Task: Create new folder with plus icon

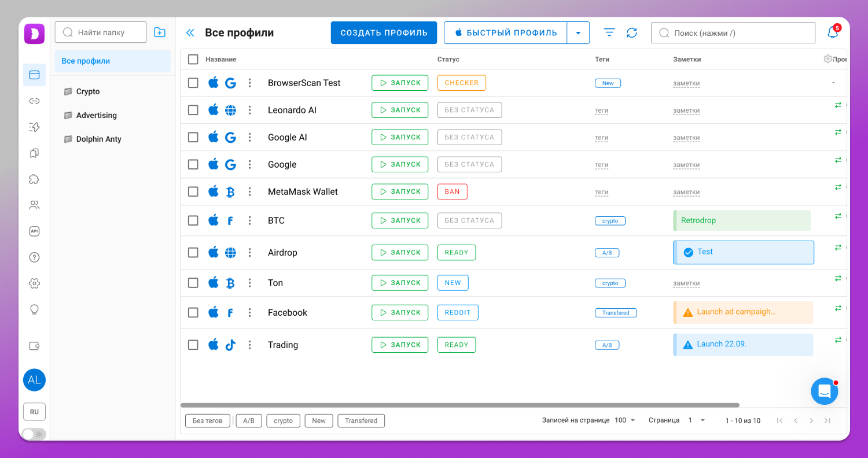Action: [x=160, y=32]
